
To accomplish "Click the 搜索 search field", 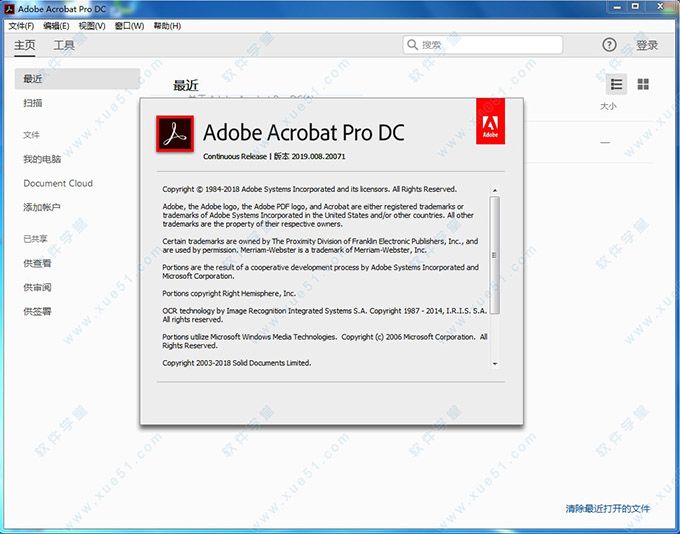I will (483, 45).
